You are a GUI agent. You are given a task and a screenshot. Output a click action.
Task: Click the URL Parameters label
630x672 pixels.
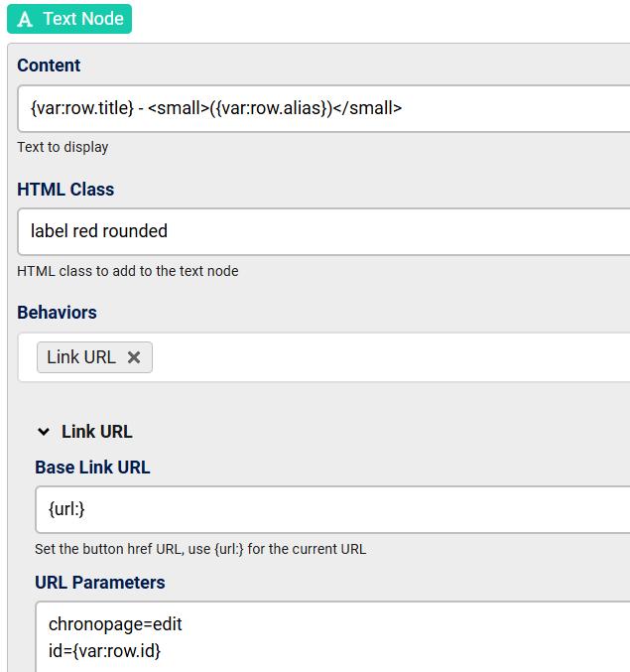100,583
